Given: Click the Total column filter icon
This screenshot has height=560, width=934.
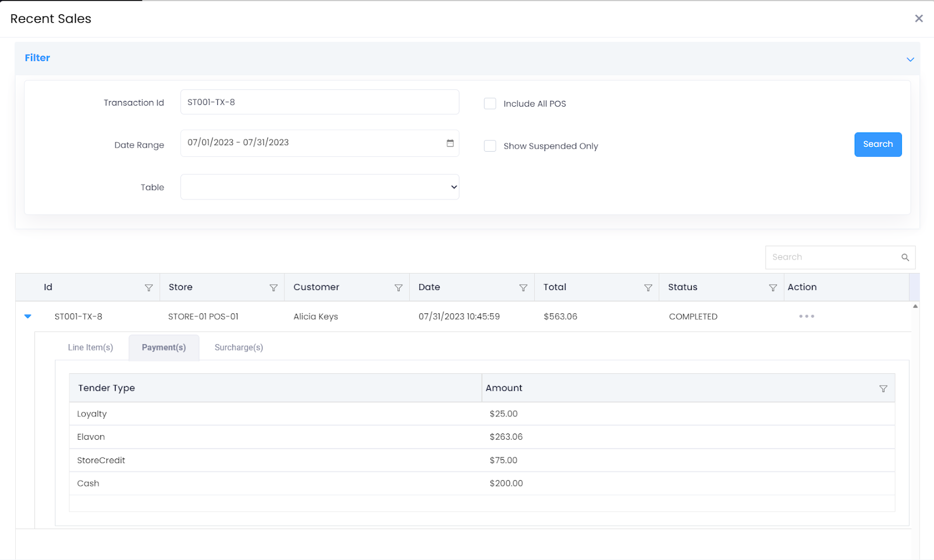Looking at the screenshot, I should [648, 288].
